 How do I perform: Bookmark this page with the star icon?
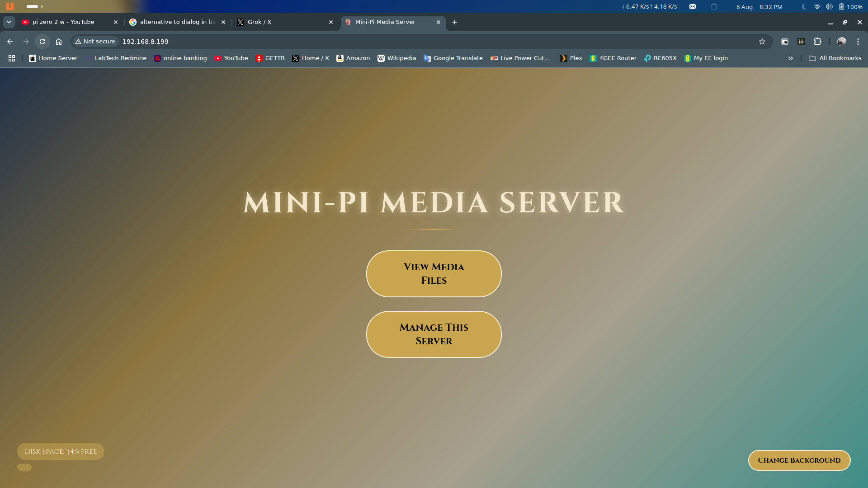pos(762,41)
